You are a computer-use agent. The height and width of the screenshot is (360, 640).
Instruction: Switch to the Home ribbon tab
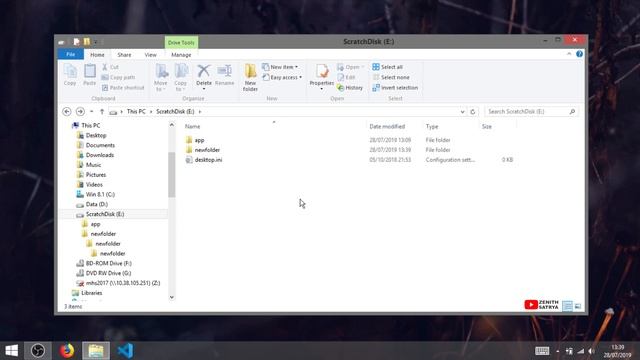tap(97, 55)
